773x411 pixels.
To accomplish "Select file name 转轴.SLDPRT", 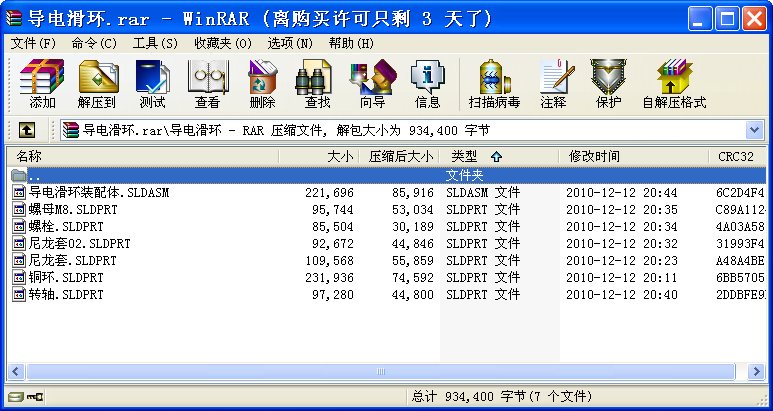I will click(66, 295).
